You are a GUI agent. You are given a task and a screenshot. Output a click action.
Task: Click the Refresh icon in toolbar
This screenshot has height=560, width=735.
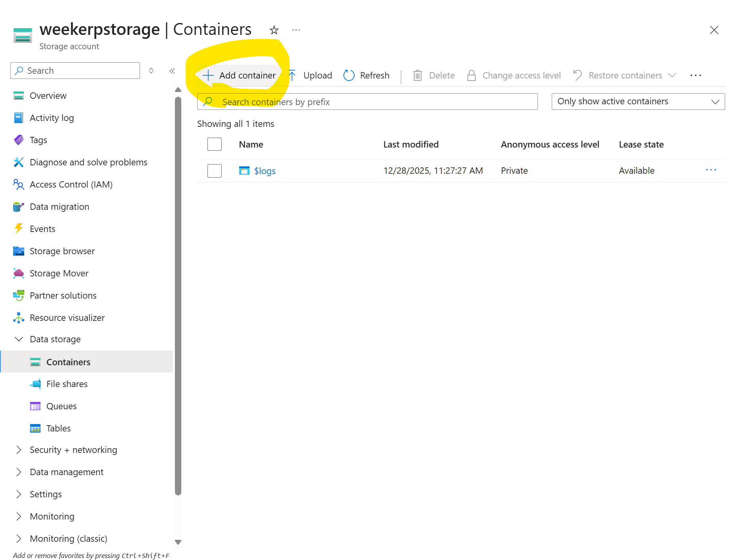349,75
